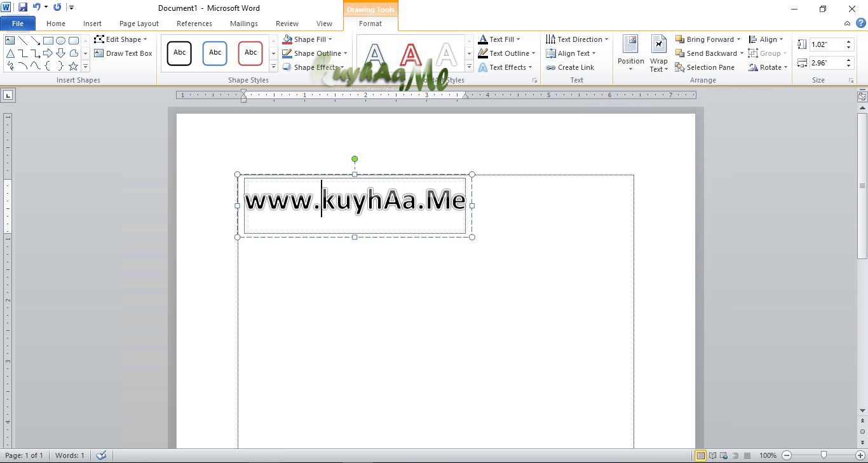Choose the rounded rectangle shape

tap(74, 41)
